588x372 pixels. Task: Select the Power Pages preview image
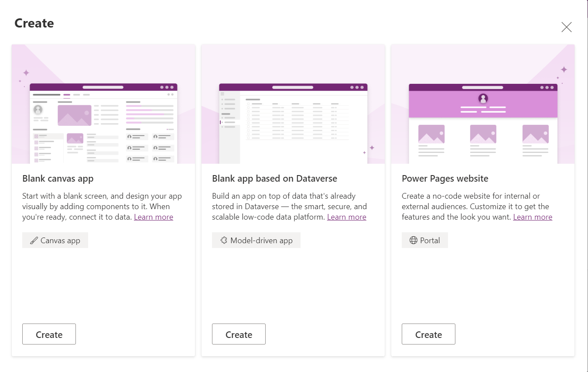482,103
